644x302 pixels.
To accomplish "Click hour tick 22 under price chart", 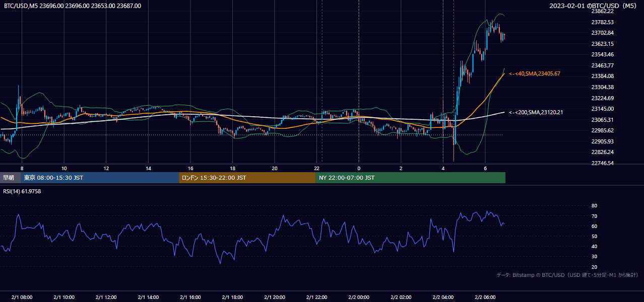I will coord(317,168).
